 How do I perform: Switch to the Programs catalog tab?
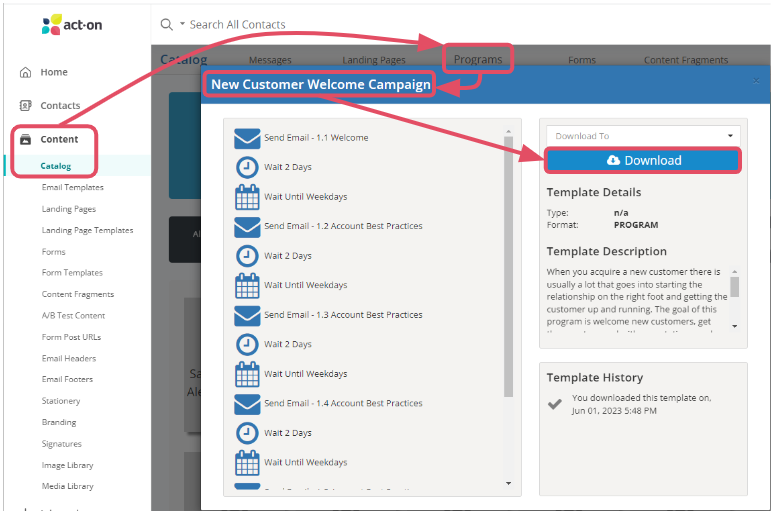478,59
